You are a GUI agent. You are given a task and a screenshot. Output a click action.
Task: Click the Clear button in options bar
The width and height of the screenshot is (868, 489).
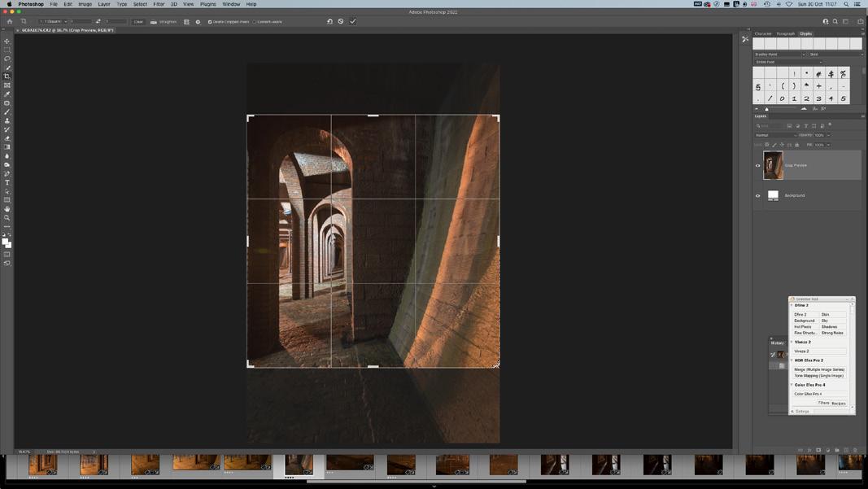[138, 22]
